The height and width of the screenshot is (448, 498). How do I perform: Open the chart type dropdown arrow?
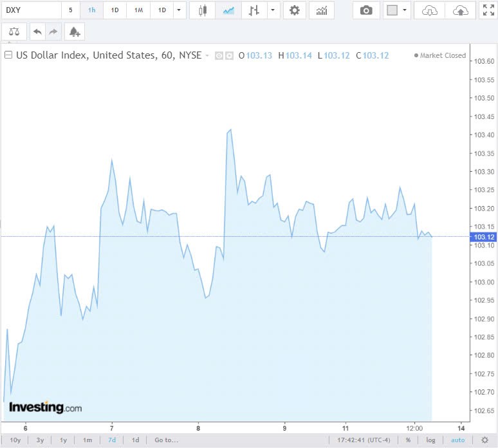coord(273,10)
